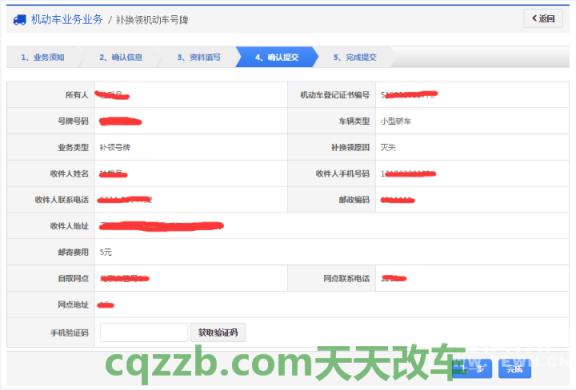
Task: Click the 补领号牌 business type value
Action: [115, 148]
